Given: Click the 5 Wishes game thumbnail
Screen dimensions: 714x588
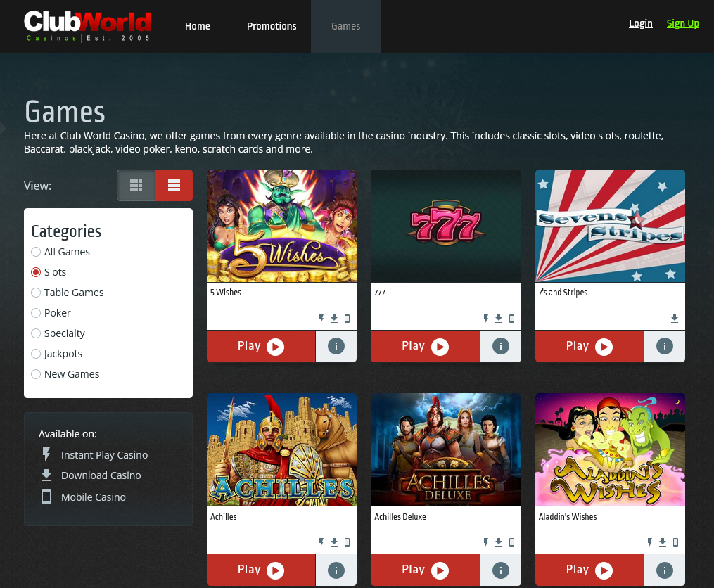Looking at the screenshot, I should tap(281, 226).
